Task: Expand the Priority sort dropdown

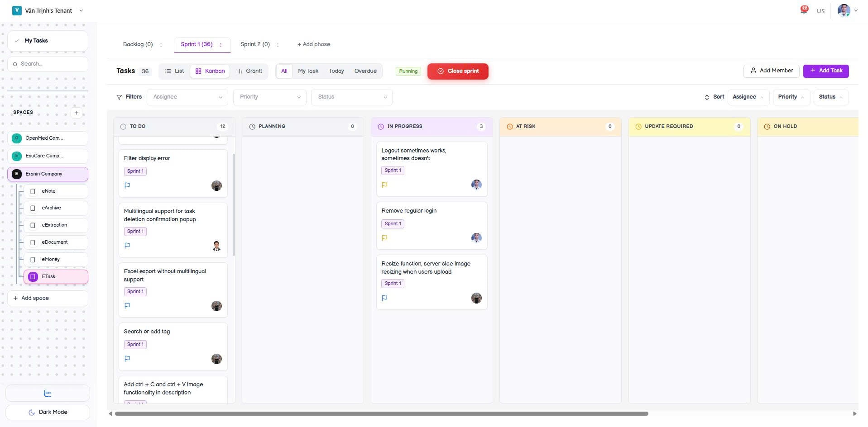Action: (x=791, y=97)
